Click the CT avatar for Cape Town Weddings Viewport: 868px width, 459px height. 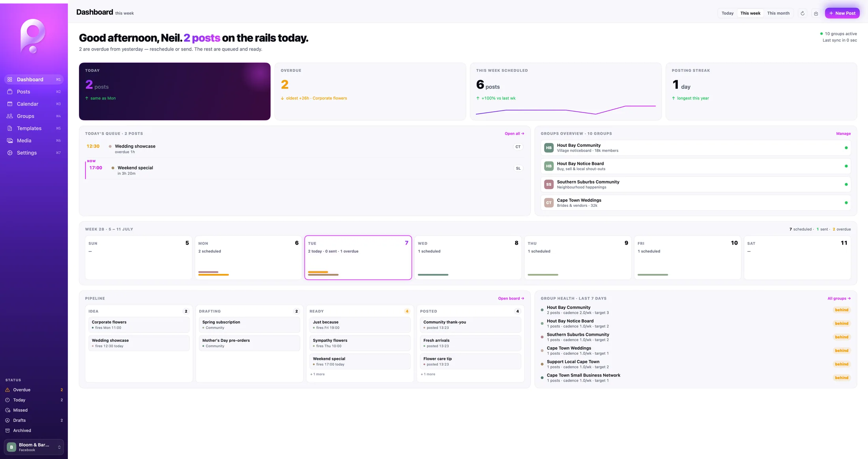(x=549, y=203)
